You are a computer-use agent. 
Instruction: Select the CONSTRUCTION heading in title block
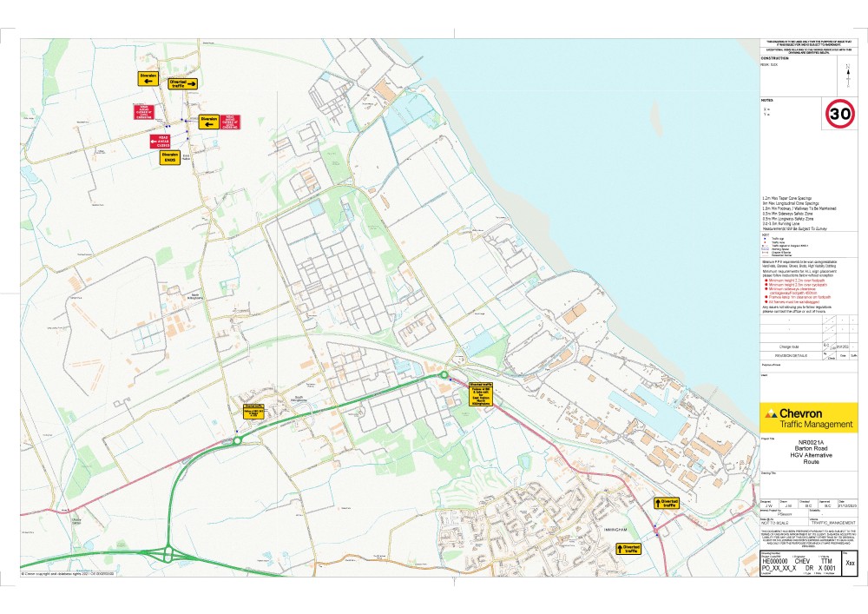coord(774,58)
